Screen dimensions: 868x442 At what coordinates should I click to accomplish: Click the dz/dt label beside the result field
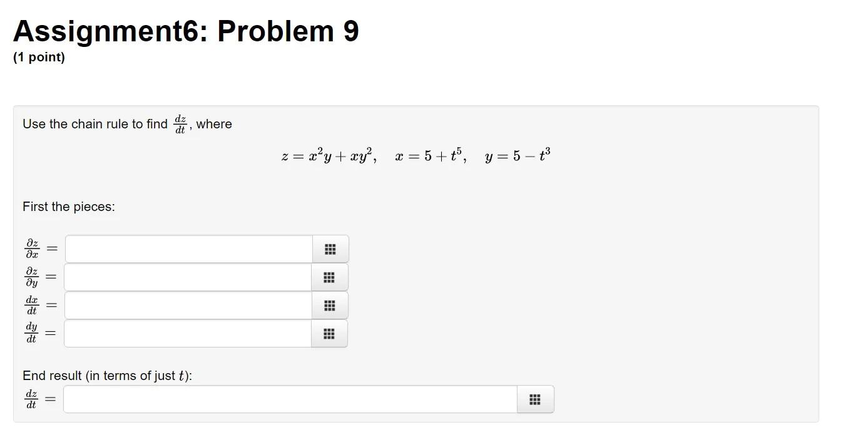click(x=31, y=399)
